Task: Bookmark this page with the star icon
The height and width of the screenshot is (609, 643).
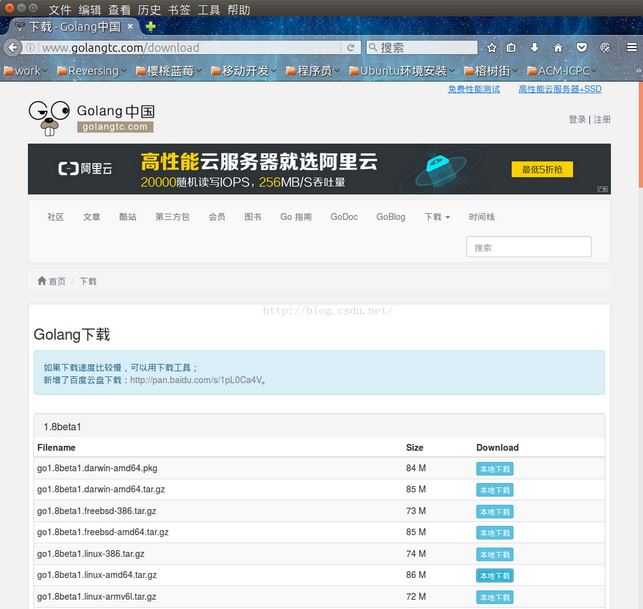Action: click(491, 48)
